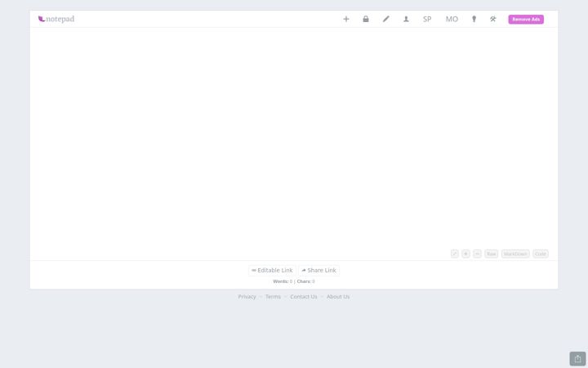Image resolution: width=588 pixels, height=368 pixels.
Task: Click the plus icon for a new note
Action: 346,19
